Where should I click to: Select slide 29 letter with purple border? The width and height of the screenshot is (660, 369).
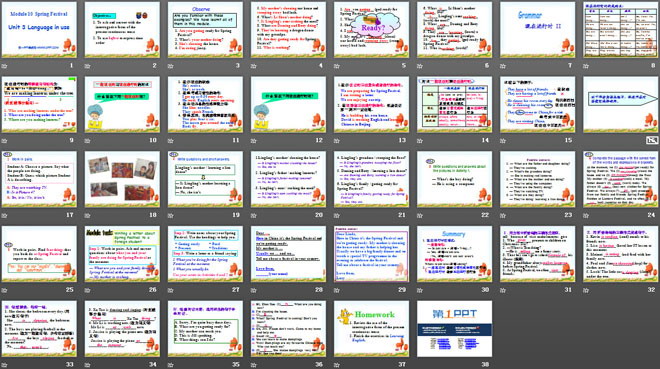[371, 254]
